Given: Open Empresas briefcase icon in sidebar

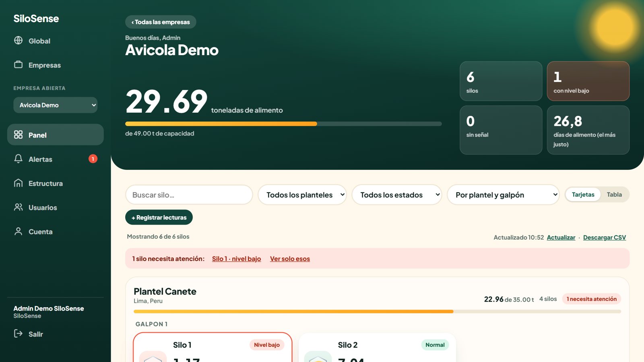Looking at the screenshot, I should coord(18,64).
